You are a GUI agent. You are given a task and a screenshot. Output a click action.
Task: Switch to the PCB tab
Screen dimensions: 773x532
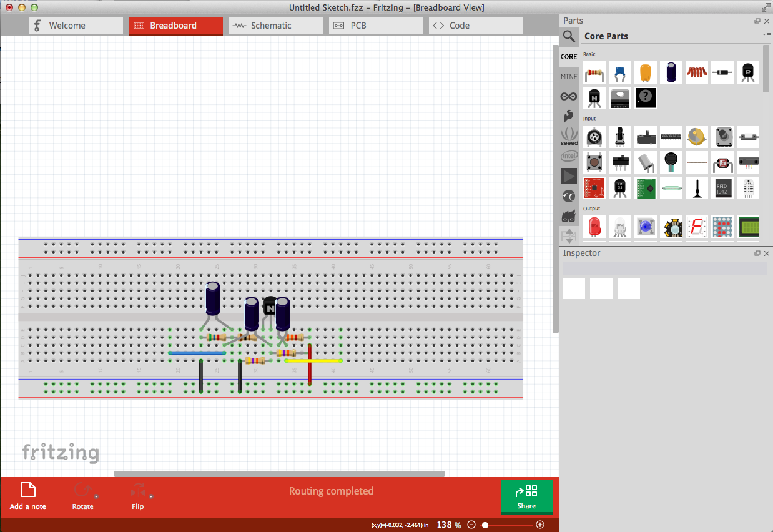click(x=375, y=26)
